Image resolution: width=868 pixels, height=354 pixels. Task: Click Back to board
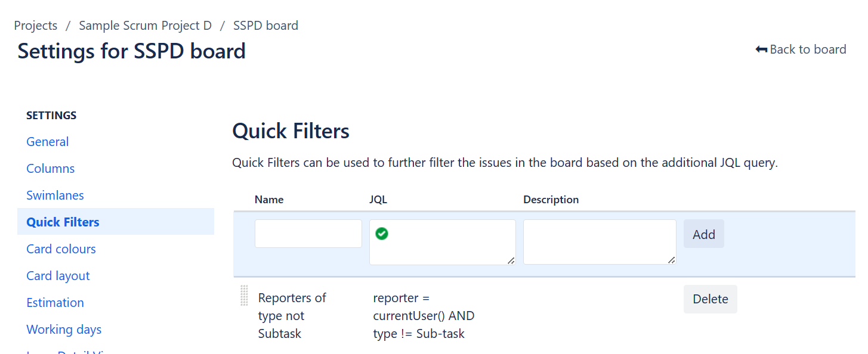[x=808, y=49]
